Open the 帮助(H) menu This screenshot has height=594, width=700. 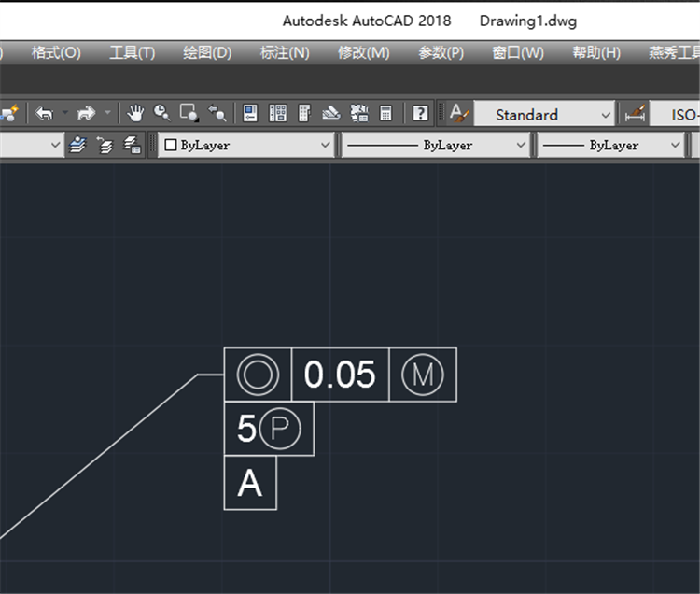click(596, 53)
